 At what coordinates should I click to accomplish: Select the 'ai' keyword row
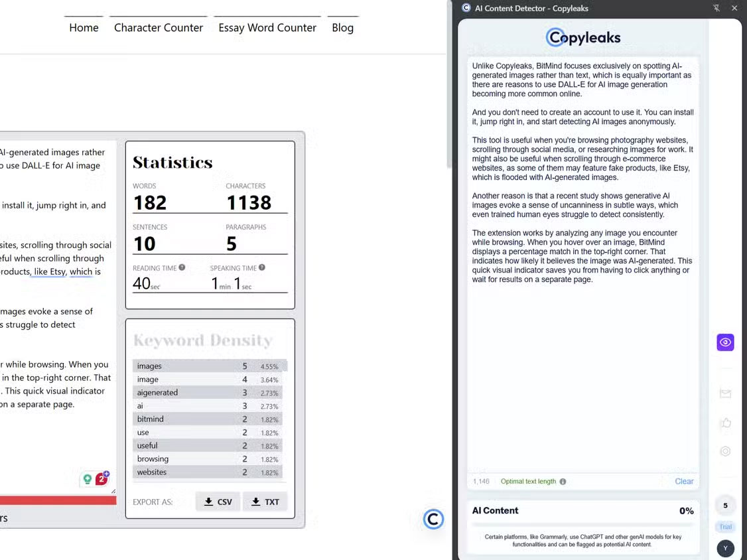[208, 406]
